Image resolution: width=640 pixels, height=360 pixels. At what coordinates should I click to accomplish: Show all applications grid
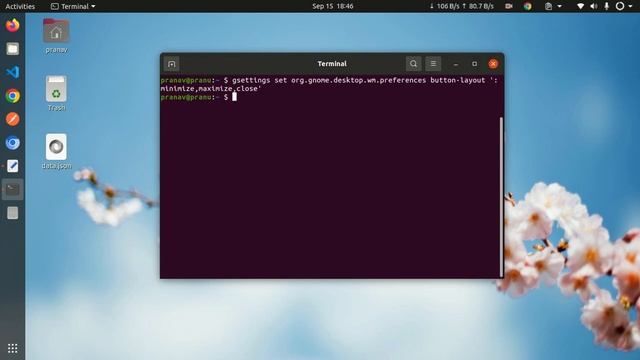(x=13, y=348)
